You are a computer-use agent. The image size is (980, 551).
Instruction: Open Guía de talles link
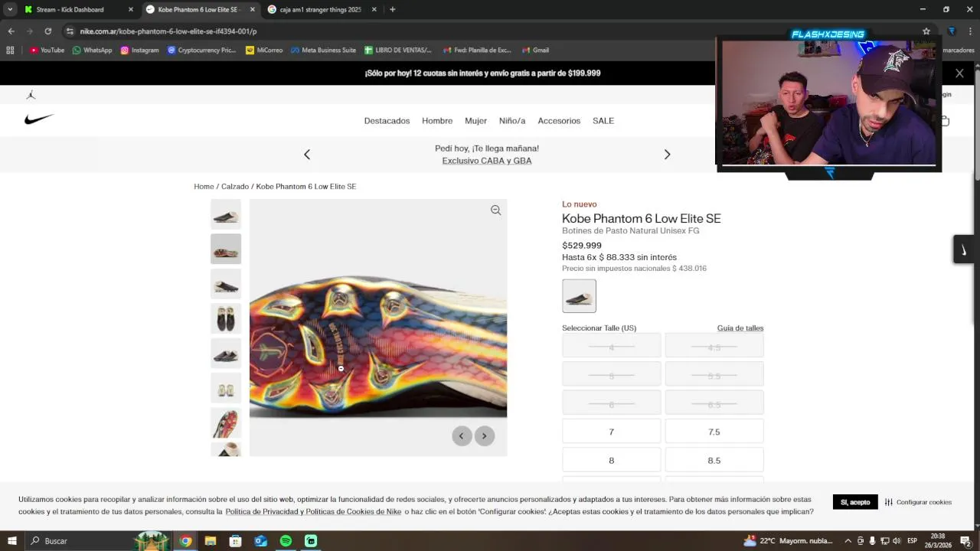(740, 328)
